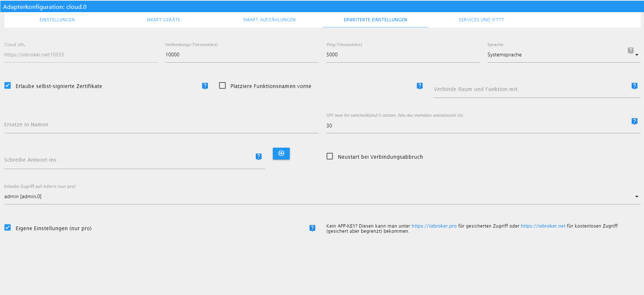Switch to the Einstellungen tab
Image resolution: width=644 pixels, height=295 pixels.
tap(57, 20)
